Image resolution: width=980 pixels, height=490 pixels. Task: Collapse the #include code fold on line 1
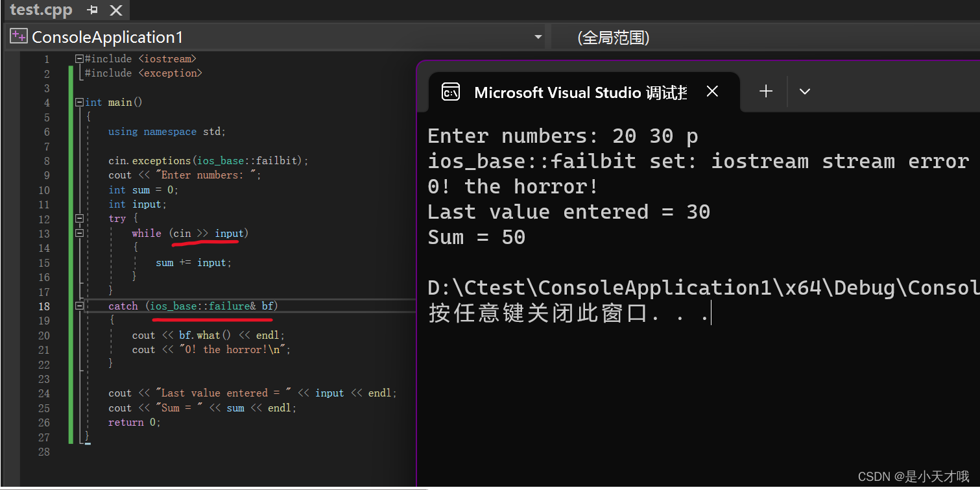pyautogui.click(x=78, y=58)
